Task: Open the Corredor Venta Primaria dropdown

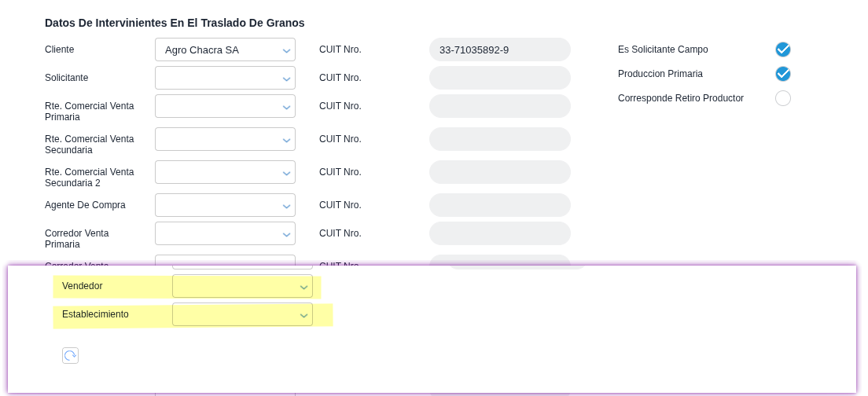Action: pos(225,233)
